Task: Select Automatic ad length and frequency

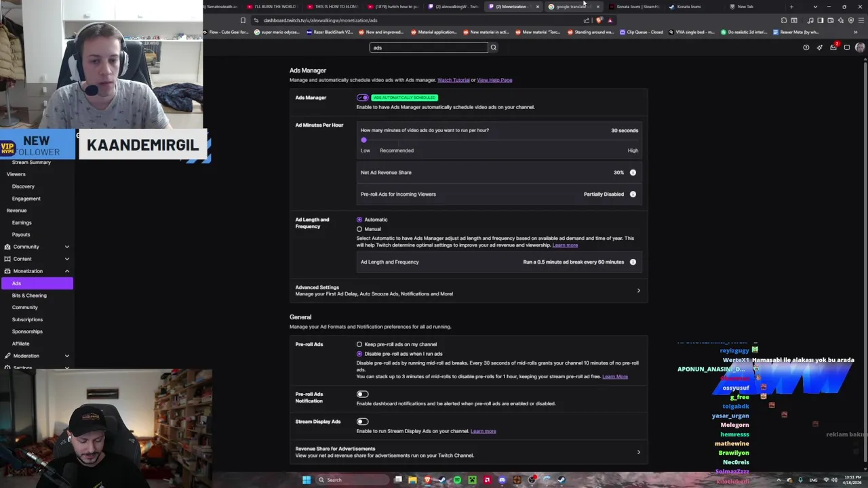Action: click(x=359, y=220)
